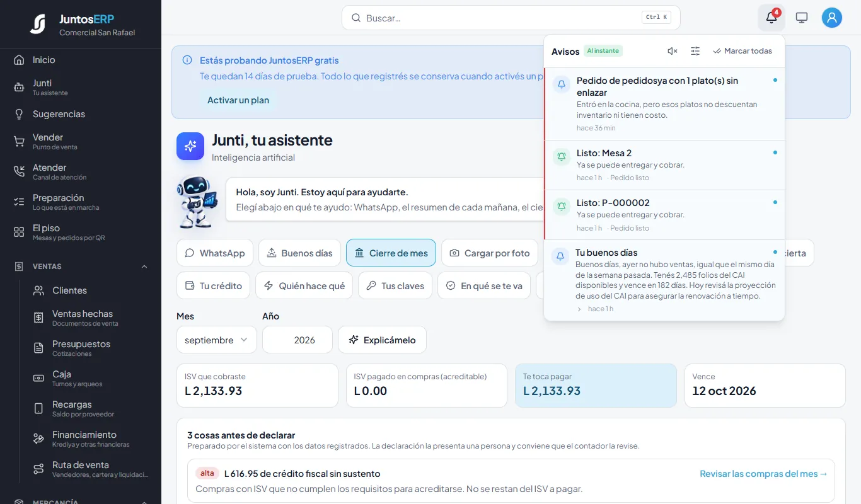The image size is (861, 504).
Task: Click the display monitor icon in header
Action: coord(802,18)
